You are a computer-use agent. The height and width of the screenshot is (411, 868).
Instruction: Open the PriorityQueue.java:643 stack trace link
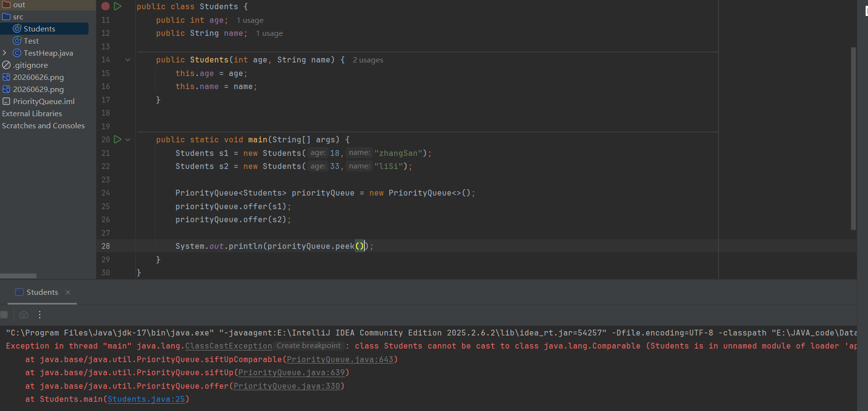point(340,360)
